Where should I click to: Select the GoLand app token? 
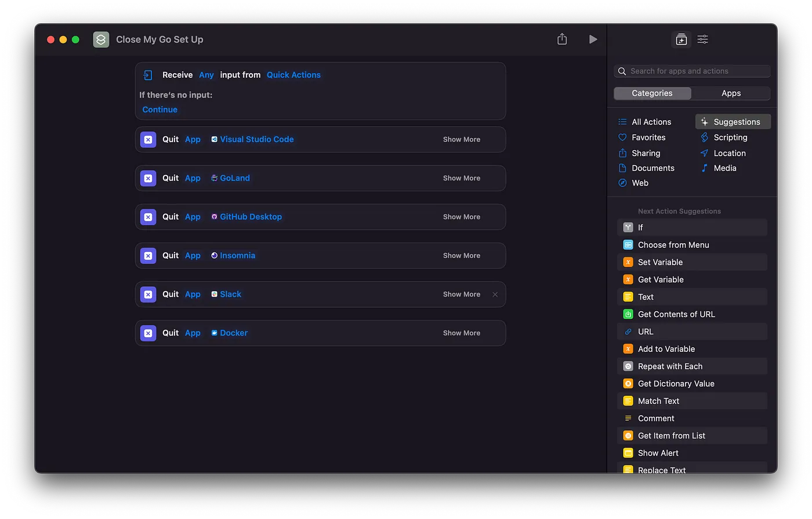coord(230,178)
